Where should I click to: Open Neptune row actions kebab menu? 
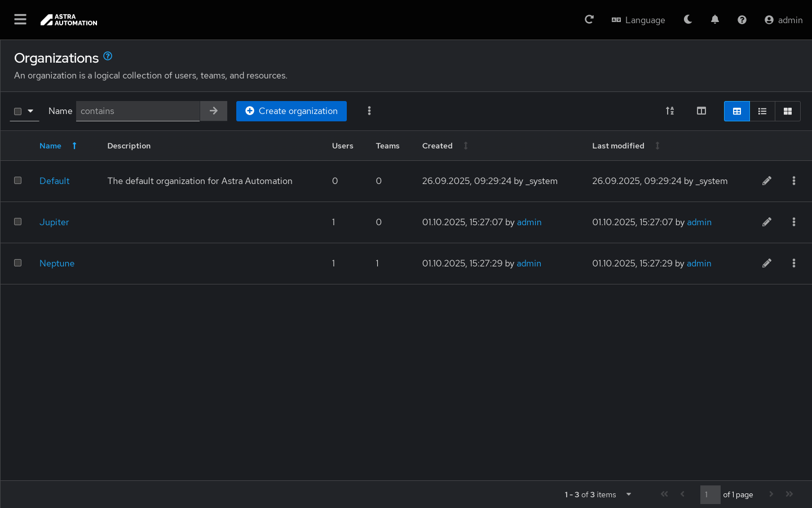pos(794,264)
